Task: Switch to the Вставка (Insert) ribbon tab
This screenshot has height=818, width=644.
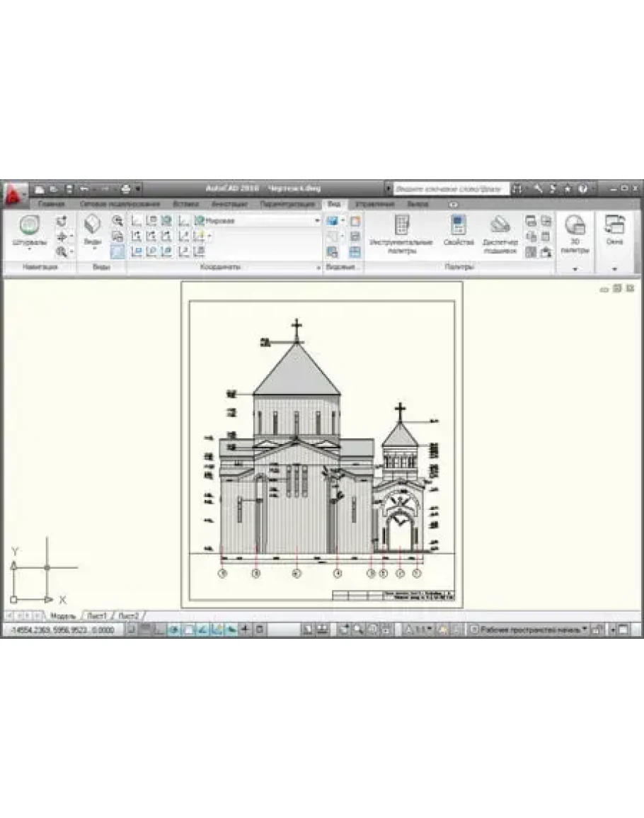Action: point(185,204)
